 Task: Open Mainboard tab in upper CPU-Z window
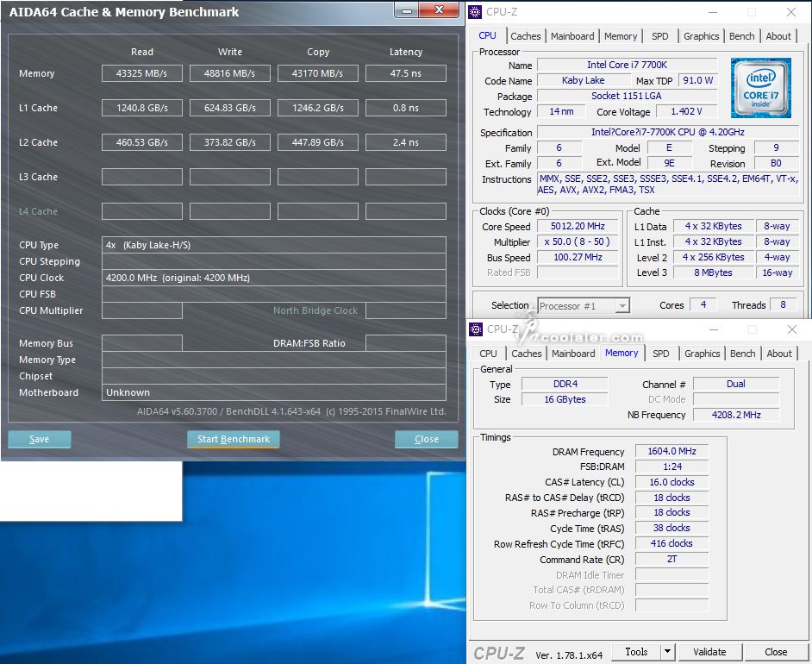[x=572, y=36]
